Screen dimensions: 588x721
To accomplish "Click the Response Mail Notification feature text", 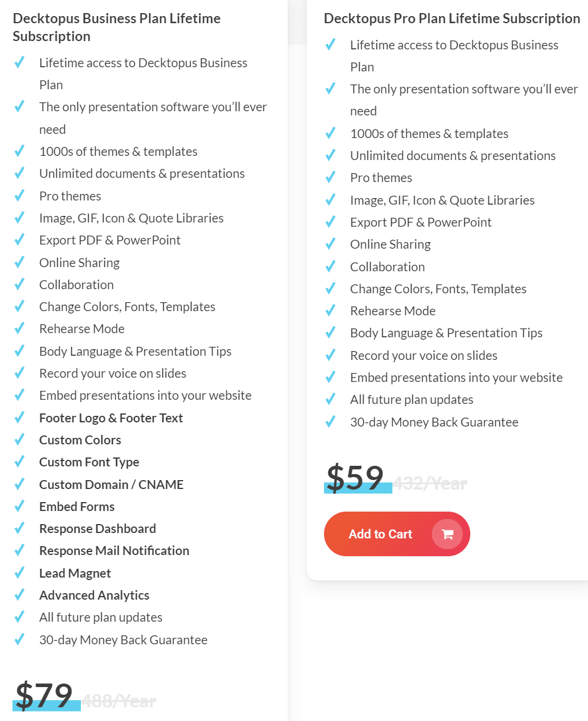I will click(x=114, y=551).
